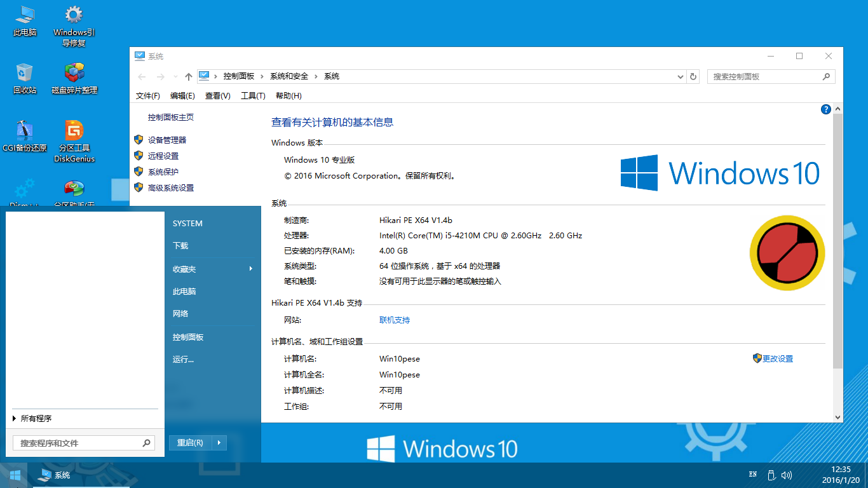Open the 远程设置 link
The width and height of the screenshot is (868, 488).
(x=163, y=156)
